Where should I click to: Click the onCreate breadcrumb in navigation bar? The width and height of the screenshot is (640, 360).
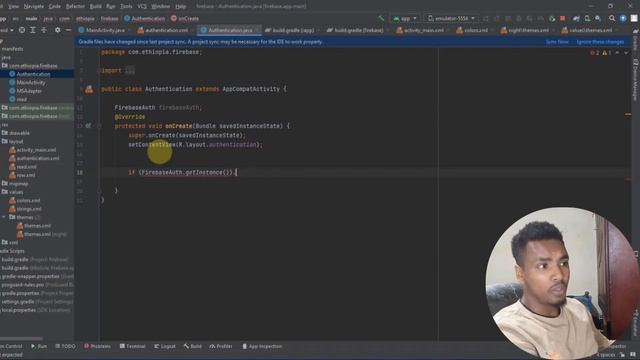coord(184,18)
